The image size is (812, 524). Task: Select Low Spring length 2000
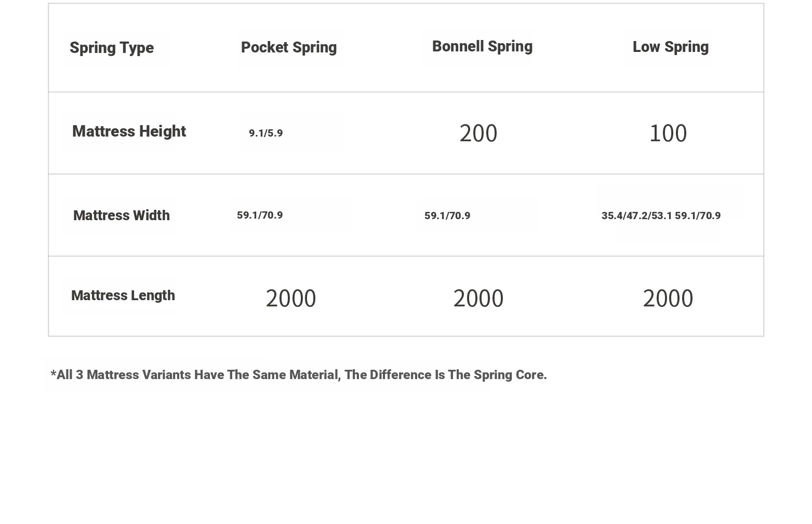point(668,298)
